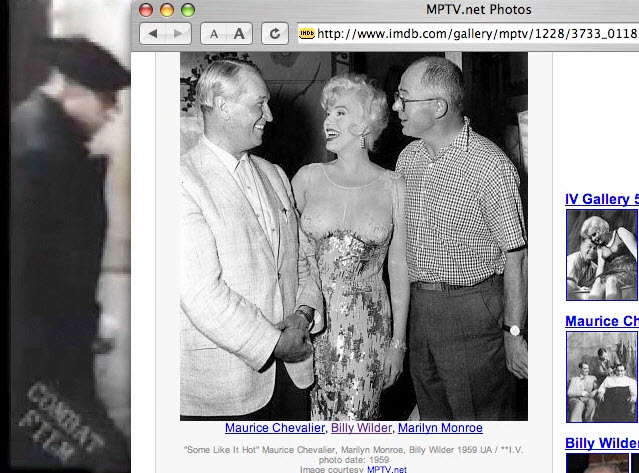
Task: Open the Maurice Chevalier link below photo
Action: click(275, 428)
